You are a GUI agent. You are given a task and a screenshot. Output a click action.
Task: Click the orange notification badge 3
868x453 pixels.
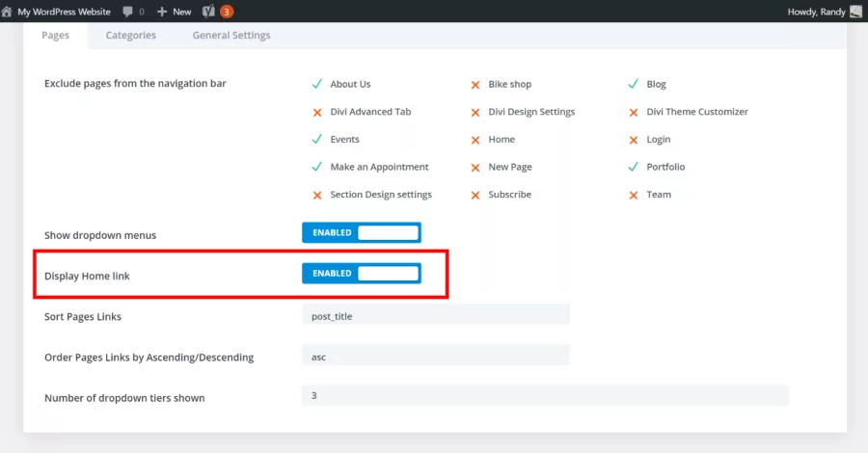coord(227,12)
